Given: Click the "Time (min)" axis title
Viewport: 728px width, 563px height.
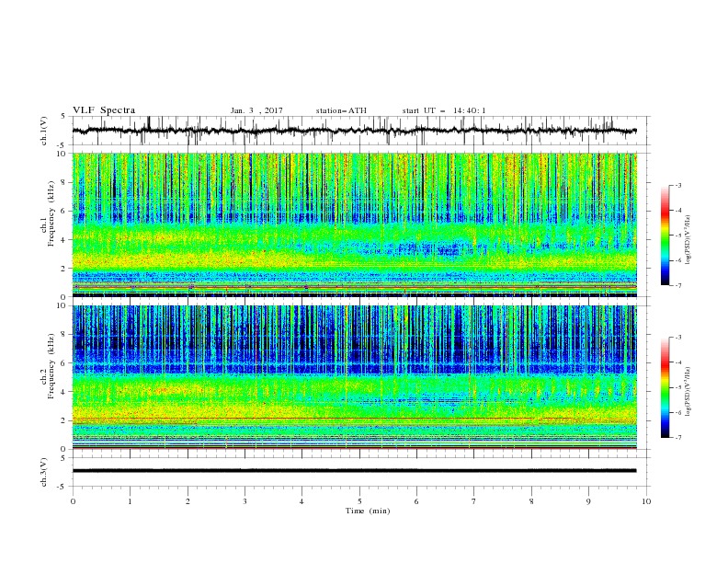Looking at the screenshot, I should tap(368, 511).
